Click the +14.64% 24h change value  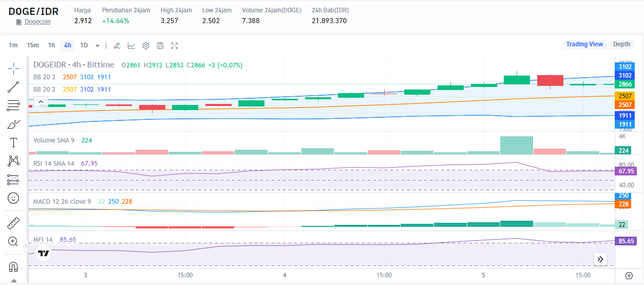pyautogui.click(x=116, y=21)
